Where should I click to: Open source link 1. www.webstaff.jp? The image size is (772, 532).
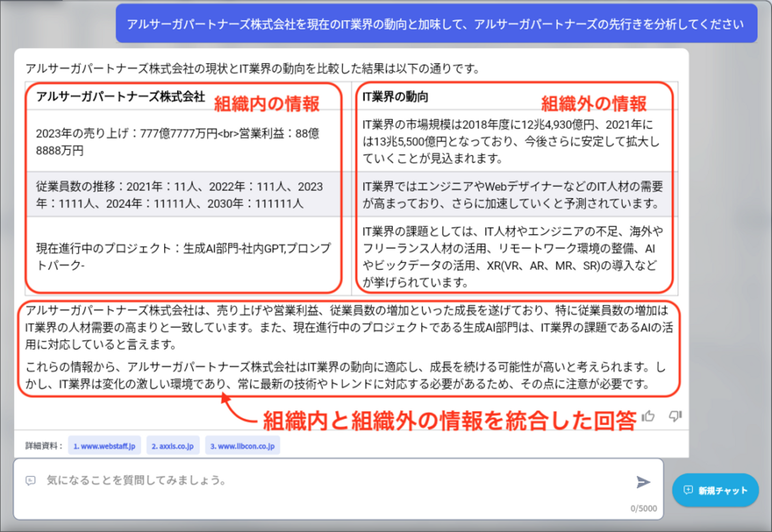(x=105, y=446)
